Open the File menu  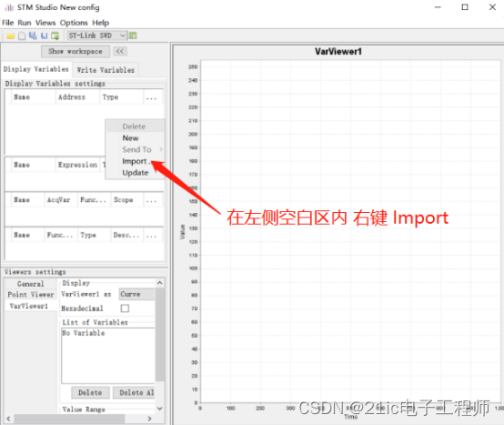(7, 23)
